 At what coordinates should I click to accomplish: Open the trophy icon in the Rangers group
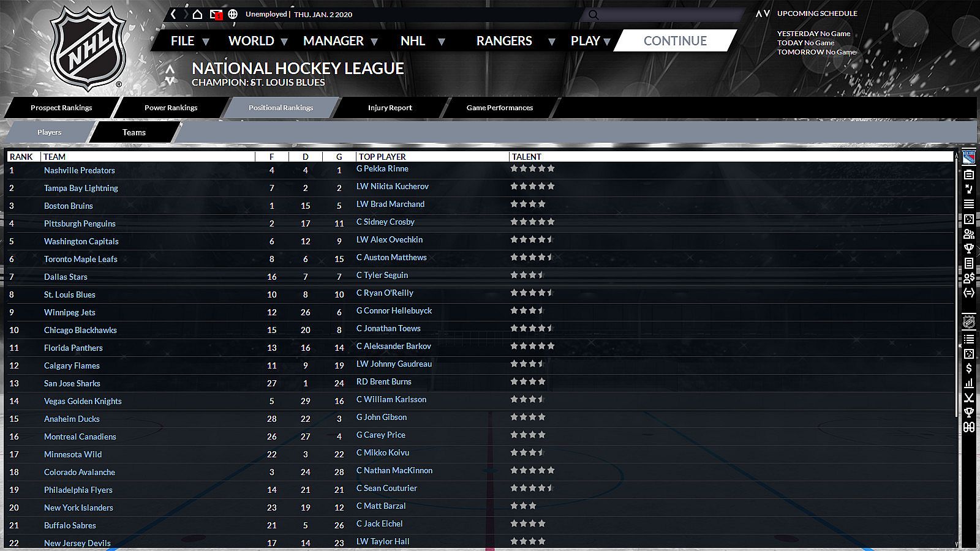click(x=969, y=249)
